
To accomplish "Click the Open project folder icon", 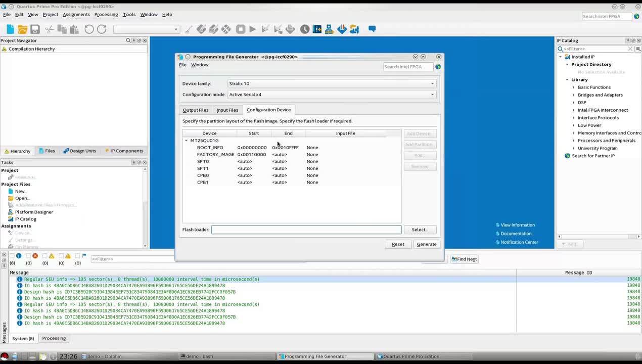I will point(22,29).
